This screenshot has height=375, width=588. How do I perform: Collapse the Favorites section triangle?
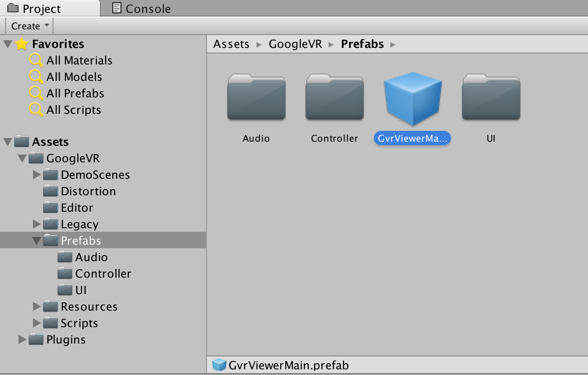point(8,44)
